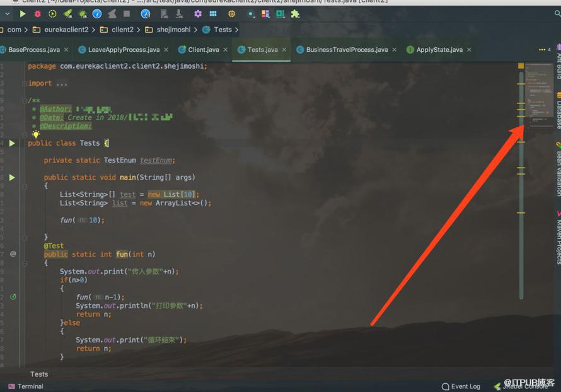This screenshot has height=392, width=561.
Task: Click the grey Stop square in toolbar
Action: 127,14
